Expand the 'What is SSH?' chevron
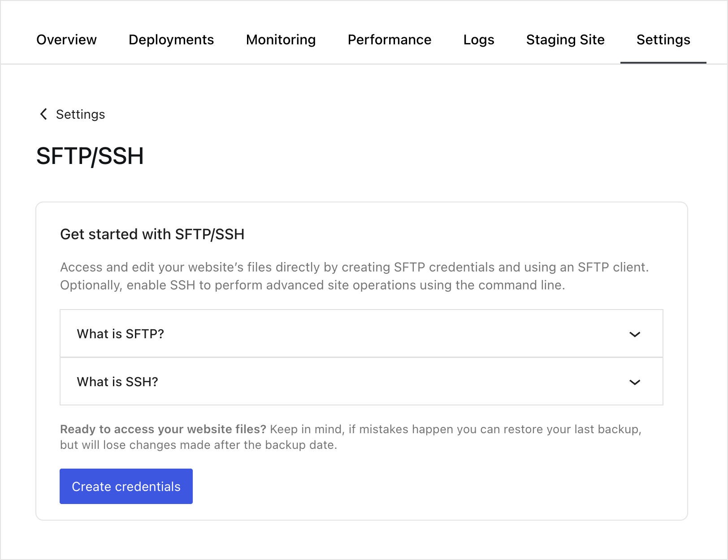This screenshot has width=728, height=560. pyautogui.click(x=634, y=382)
